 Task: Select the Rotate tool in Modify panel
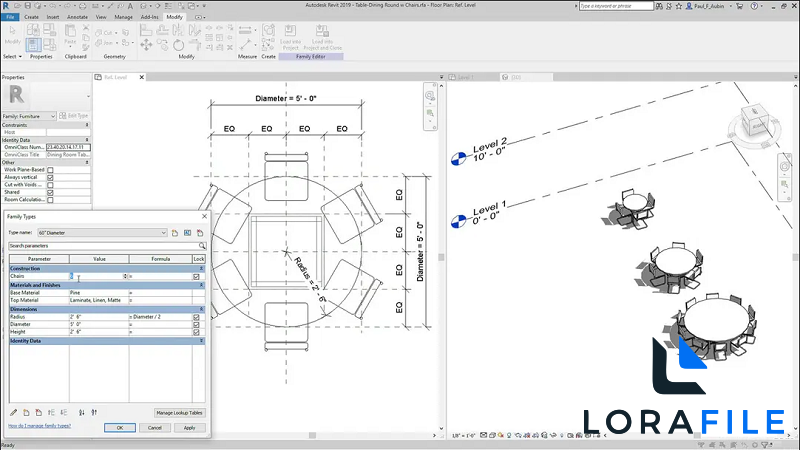click(178, 45)
